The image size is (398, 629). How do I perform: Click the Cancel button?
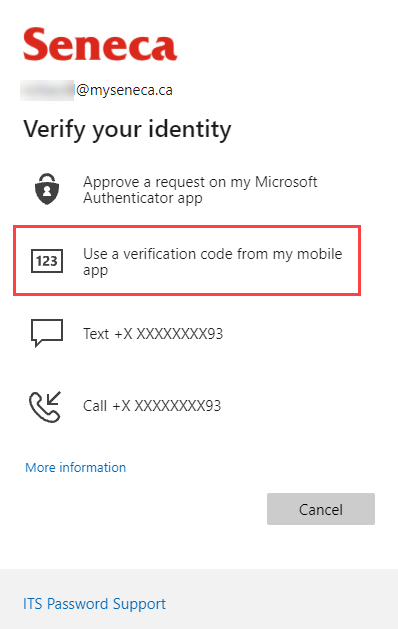coord(321,509)
